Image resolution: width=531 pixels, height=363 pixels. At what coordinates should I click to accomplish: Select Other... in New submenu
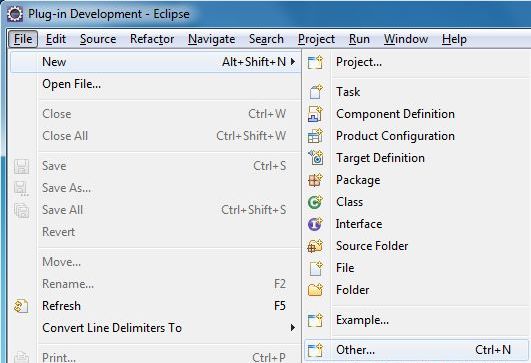416,350
